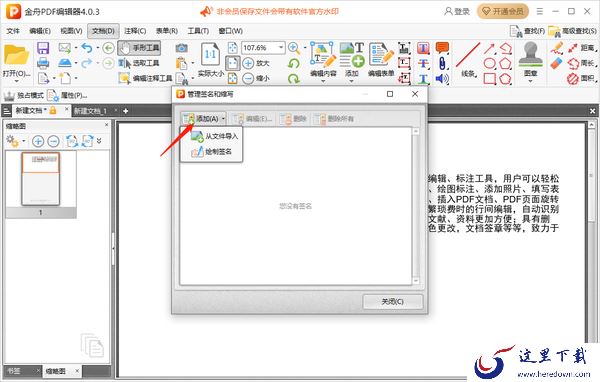This screenshot has height=382, width=600.
Task: Click the 关闭(C) close button in dialog
Action: (393, 302)
